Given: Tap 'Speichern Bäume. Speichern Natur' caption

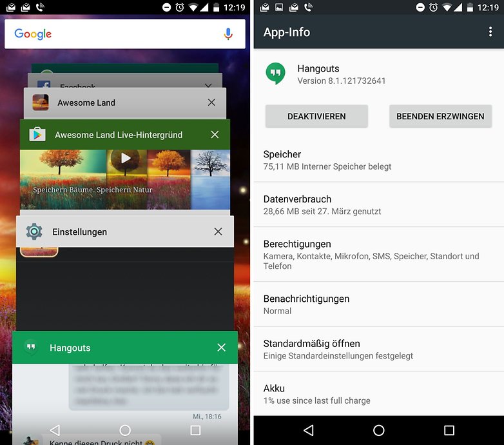Looking at the screenshot, I should click(93, 190).
